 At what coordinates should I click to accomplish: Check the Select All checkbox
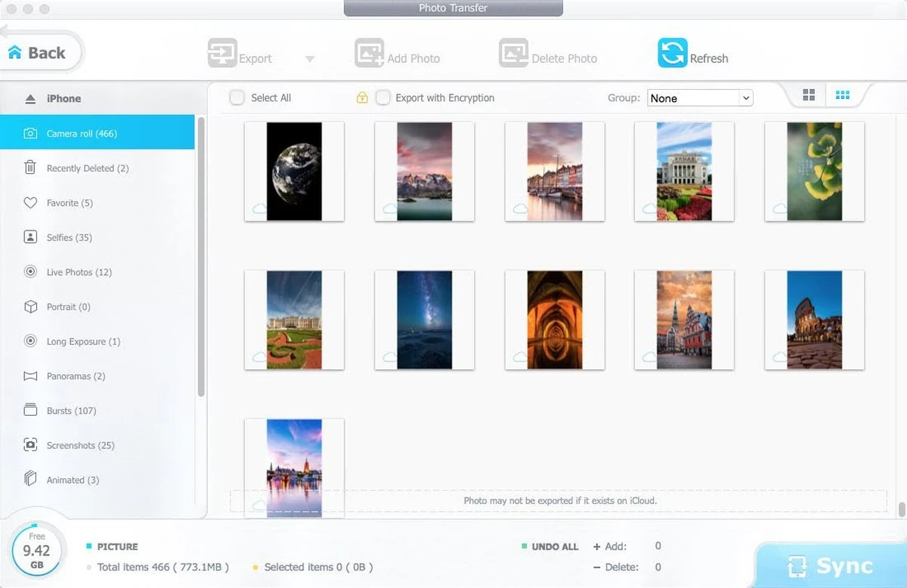click(237, 97)
